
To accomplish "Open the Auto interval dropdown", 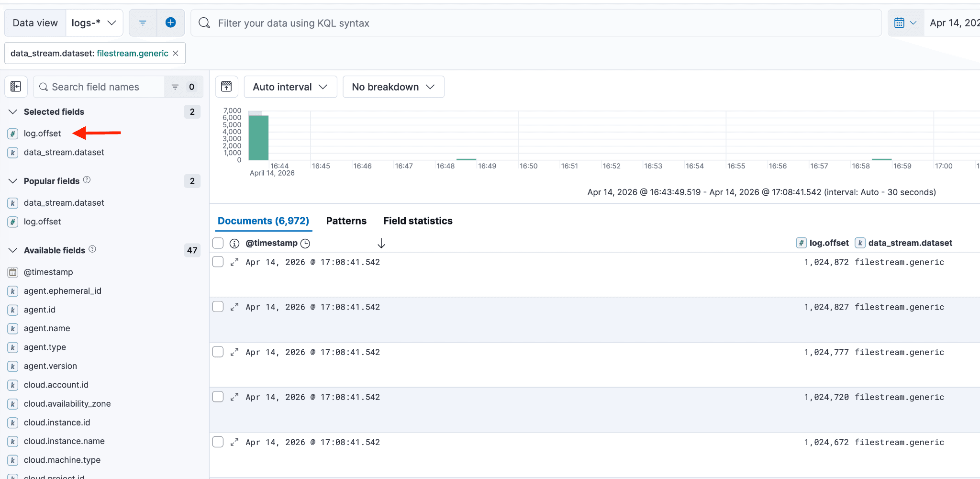I will click(x=290, y=87).
